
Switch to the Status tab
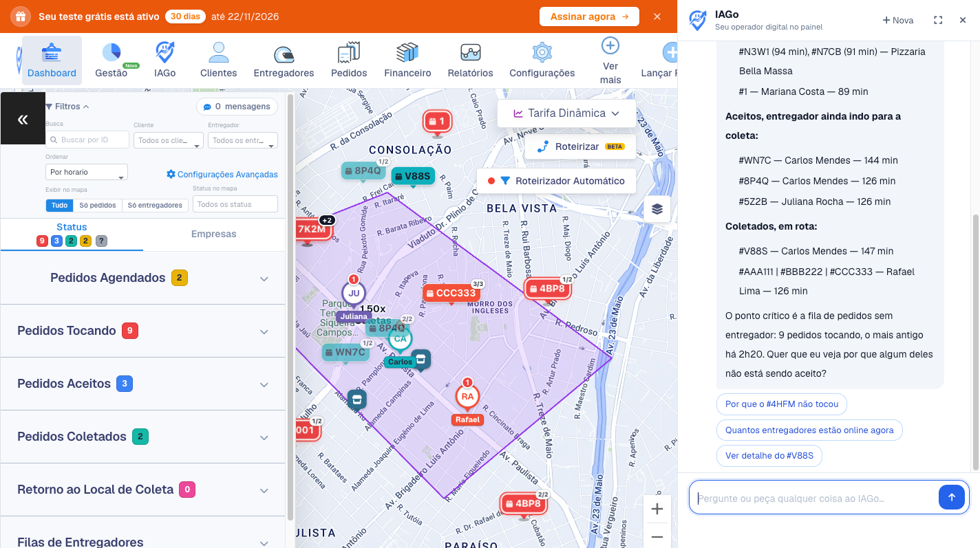pyautogui.click(x=72, y=234)
